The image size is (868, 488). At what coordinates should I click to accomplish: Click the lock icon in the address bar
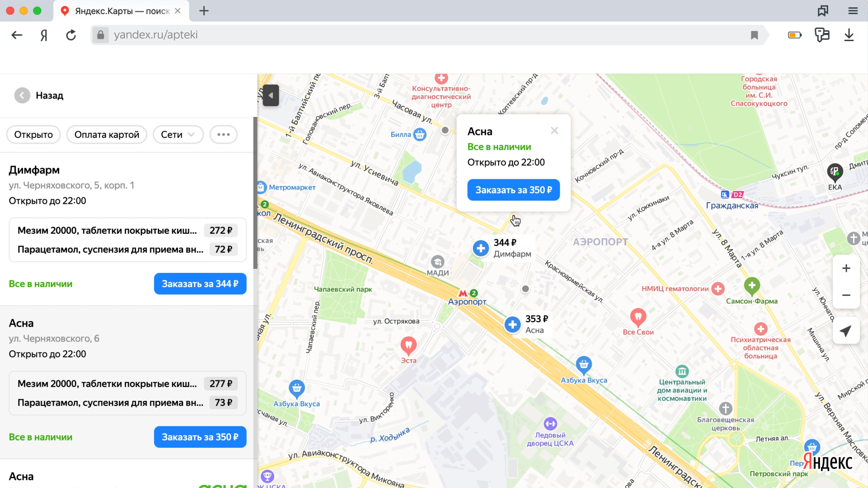tap(100, 35)
